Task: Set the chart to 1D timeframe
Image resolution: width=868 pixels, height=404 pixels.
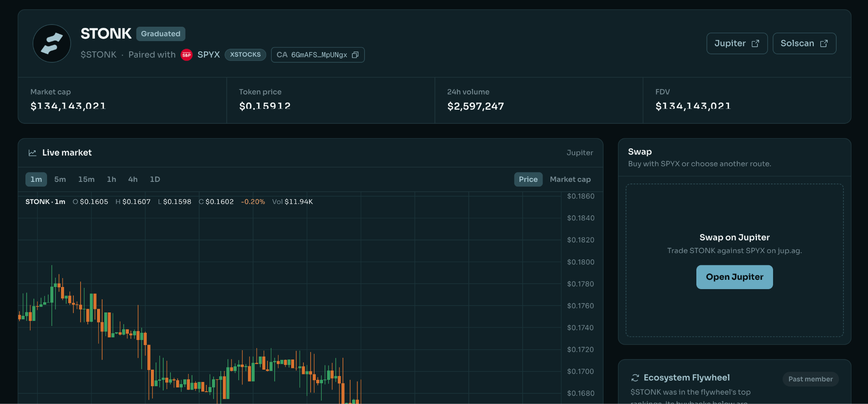Action: pyautogui.click(x=155, y=179)
